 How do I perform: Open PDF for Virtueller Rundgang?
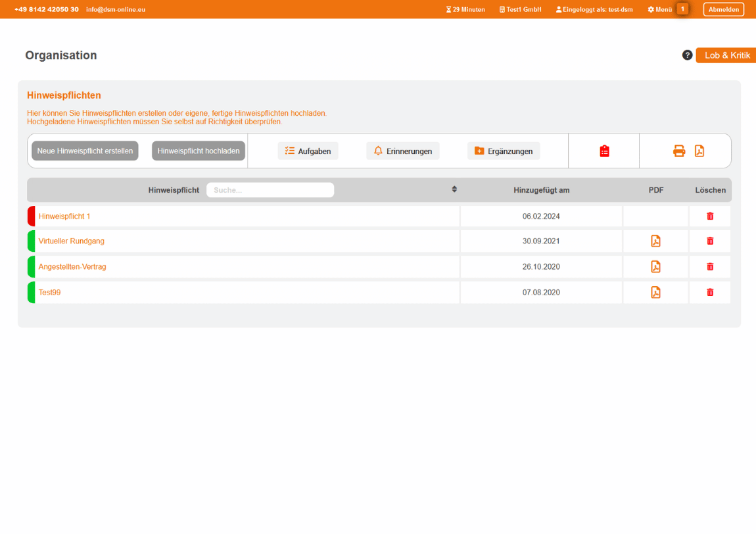click(655, 241)
